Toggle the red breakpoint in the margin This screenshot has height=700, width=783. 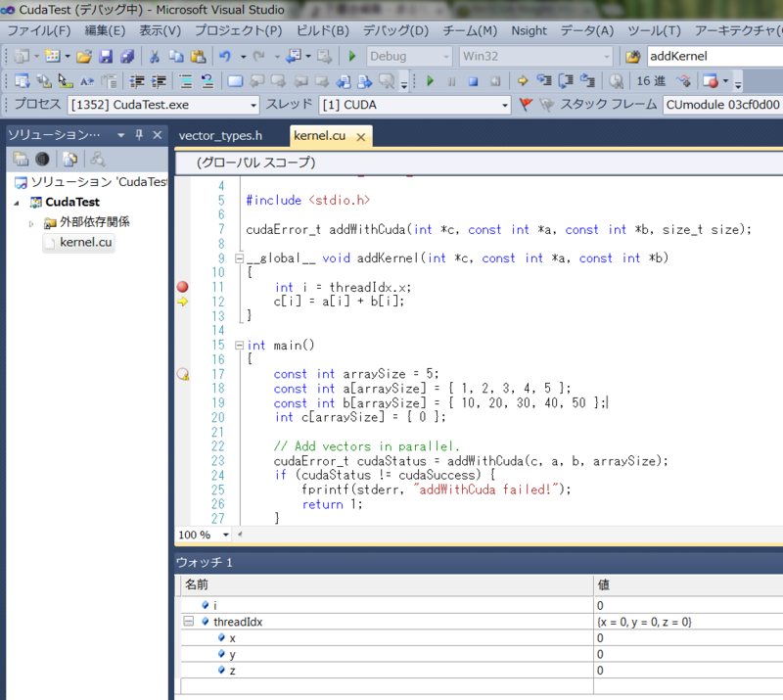182,286
